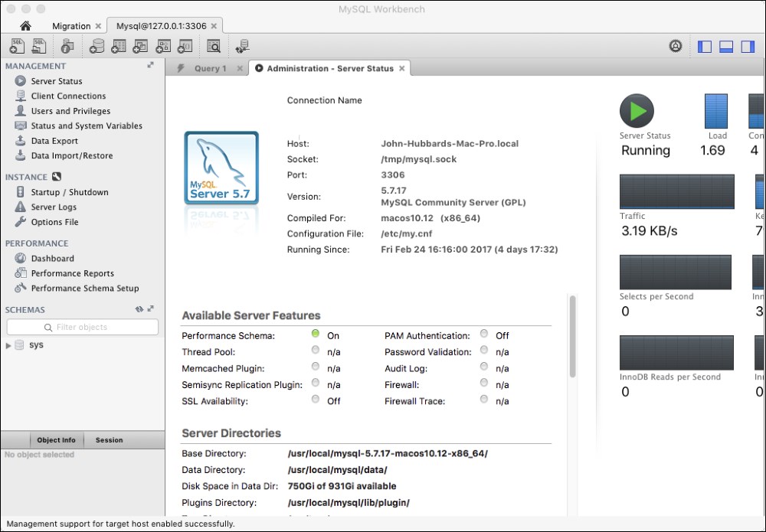Click the Filter objects search field
Image resolution: width=766 pixels, height=532 pixels.
[x=83, y=327]
